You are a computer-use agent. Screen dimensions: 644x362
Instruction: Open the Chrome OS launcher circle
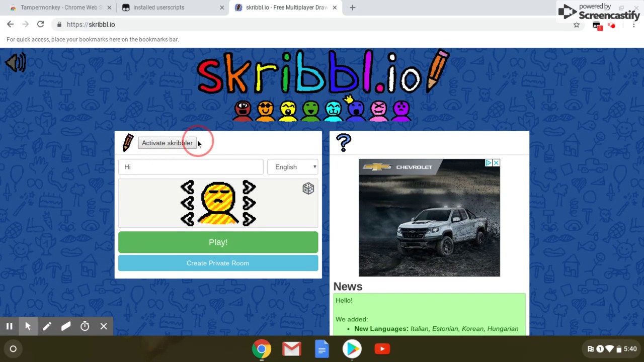[x=13, y=349]
